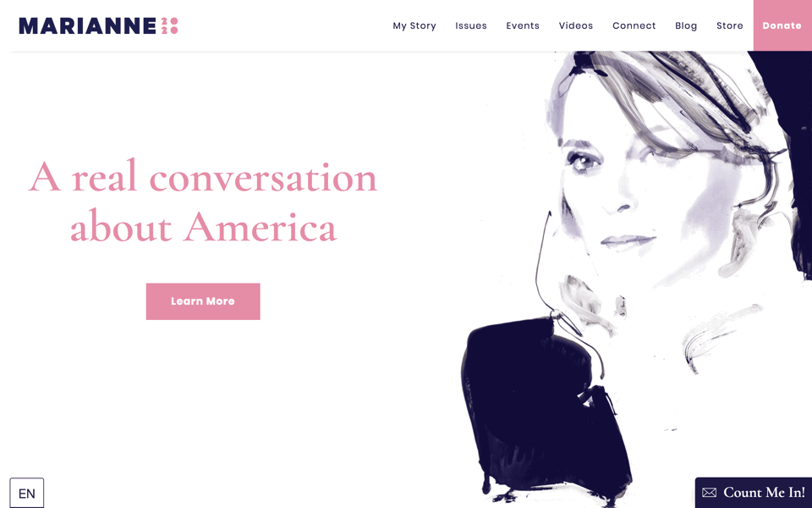Click the pink 2020 emblem in the logo

coord(169,26)
